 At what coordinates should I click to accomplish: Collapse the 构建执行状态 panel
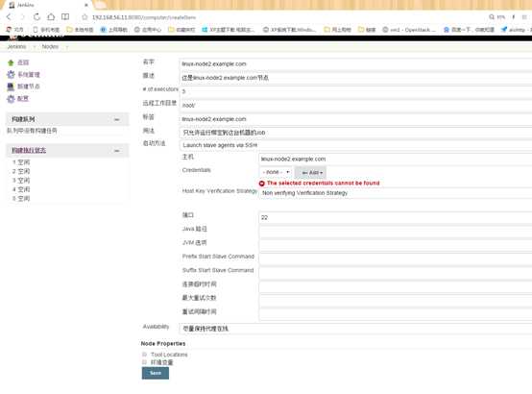pyautogui.click(x=117, y=151)
